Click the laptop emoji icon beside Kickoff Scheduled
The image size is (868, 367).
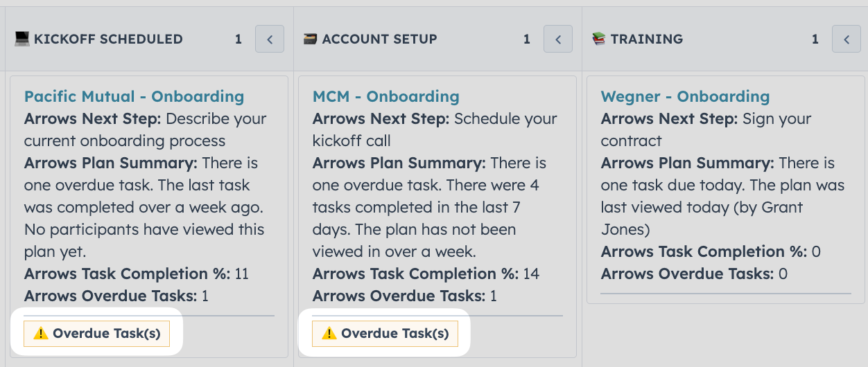[22, 39]
